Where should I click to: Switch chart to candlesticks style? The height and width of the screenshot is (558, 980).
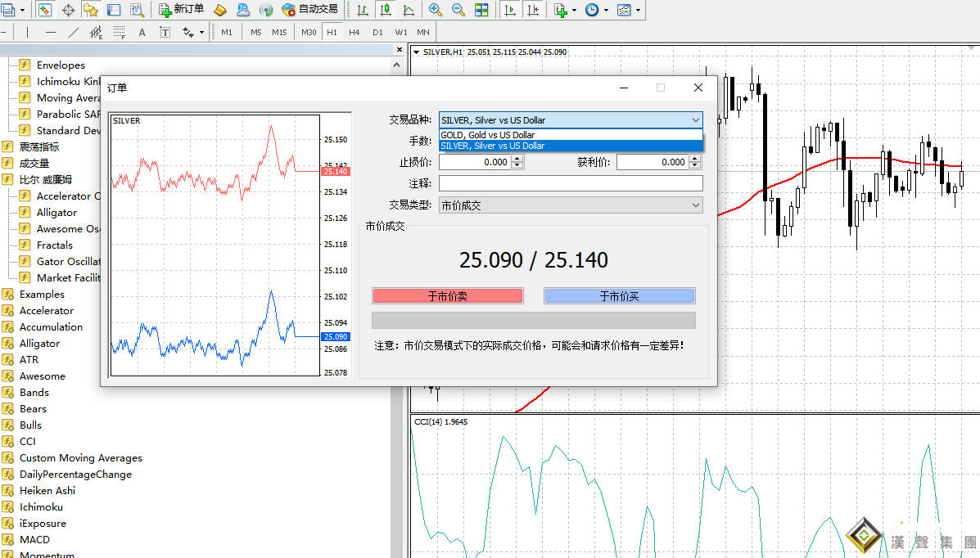click(386, 10)
